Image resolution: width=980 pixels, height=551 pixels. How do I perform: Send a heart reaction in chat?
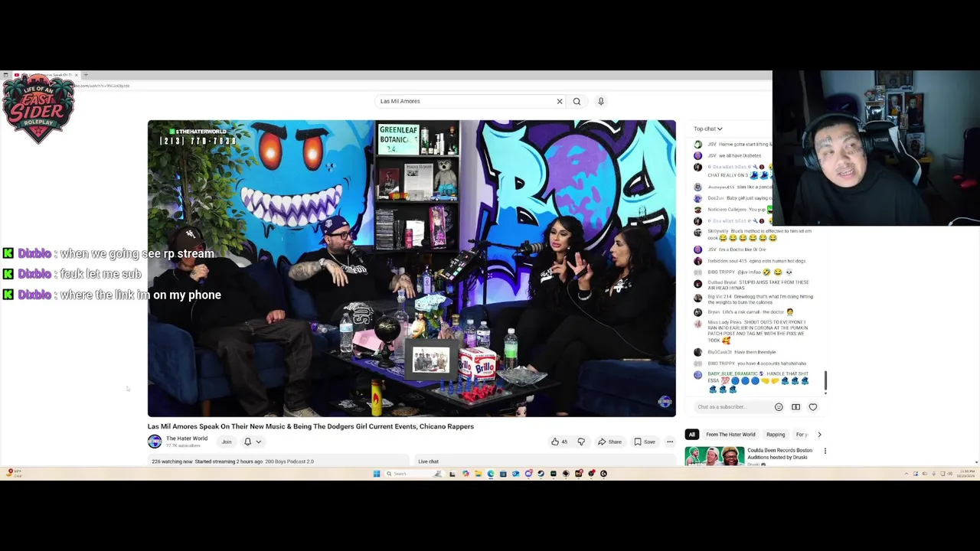tap(813, 407)
